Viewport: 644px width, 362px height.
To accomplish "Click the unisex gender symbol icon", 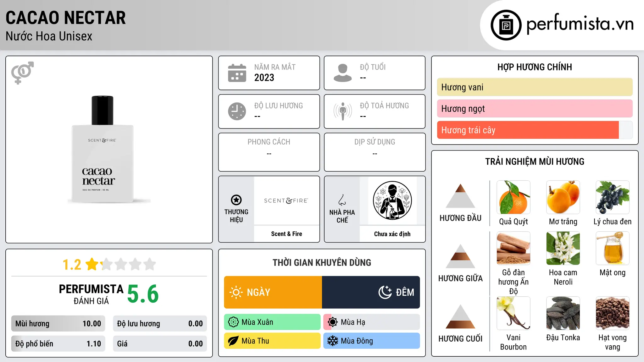I will [x=22, y=73].
